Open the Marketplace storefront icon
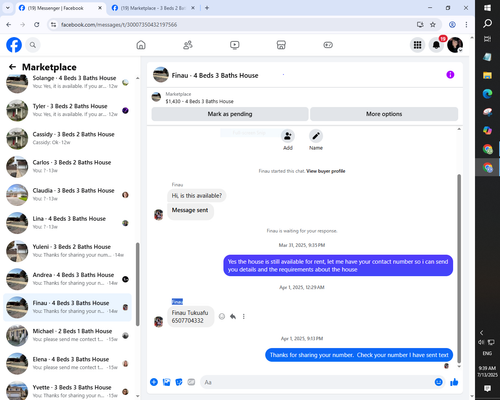 tap(281, 45)
